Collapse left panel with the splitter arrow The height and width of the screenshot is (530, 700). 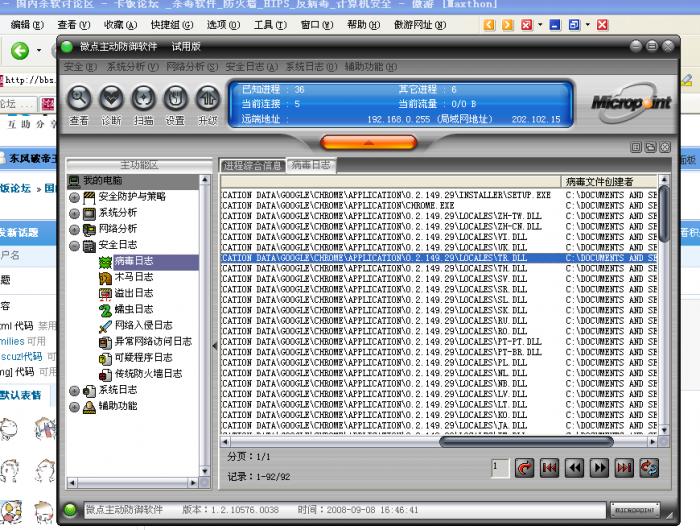tap(215, 346)
